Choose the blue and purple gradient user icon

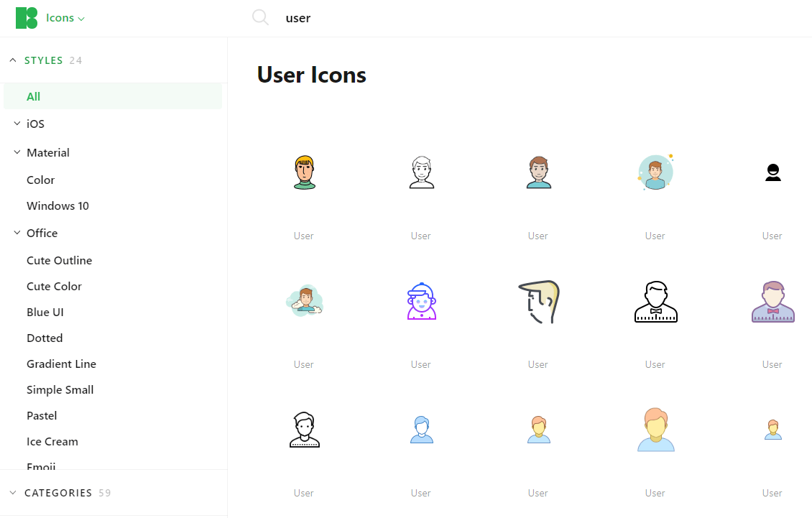(422, 301)
